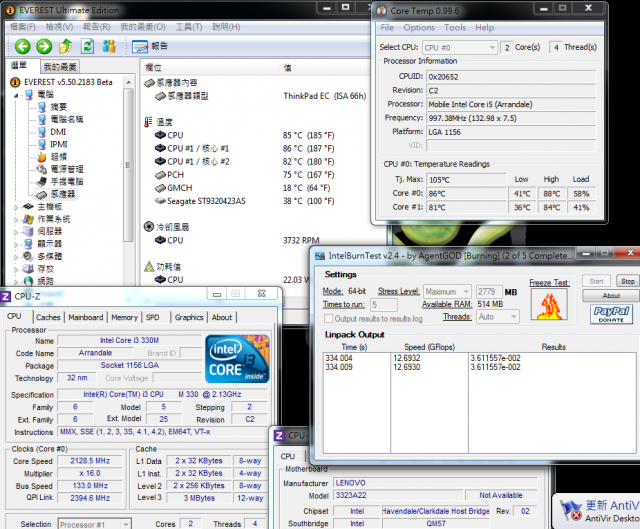Collapse computer node in EVEREST tree
640x529 pixels.
[16, 95]
